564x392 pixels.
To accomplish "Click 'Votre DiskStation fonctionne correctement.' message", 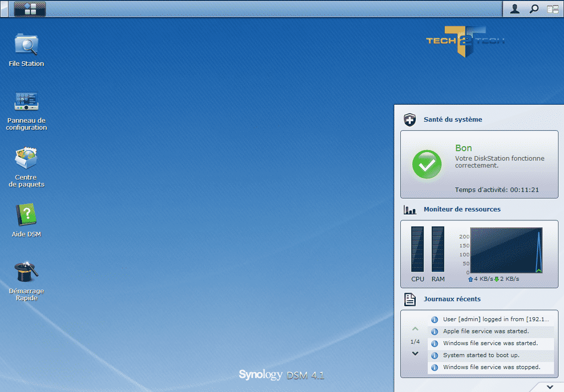I will tap(500, 162).
